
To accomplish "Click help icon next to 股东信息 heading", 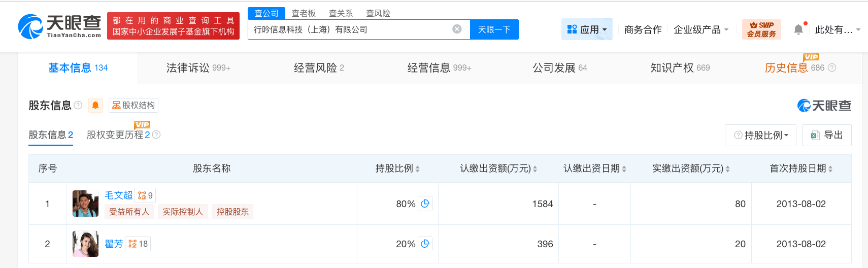I will pos(78,105).
